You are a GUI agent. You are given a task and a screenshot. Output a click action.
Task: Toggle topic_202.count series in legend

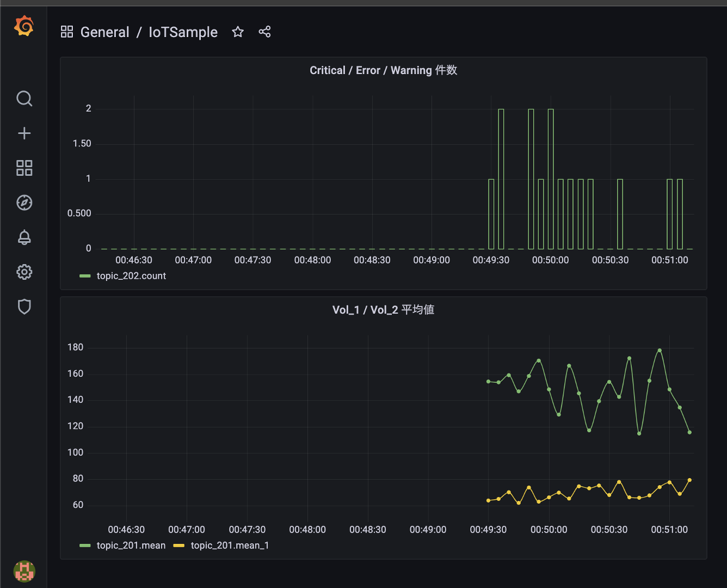pyautogui.click(x=131, y=276)
